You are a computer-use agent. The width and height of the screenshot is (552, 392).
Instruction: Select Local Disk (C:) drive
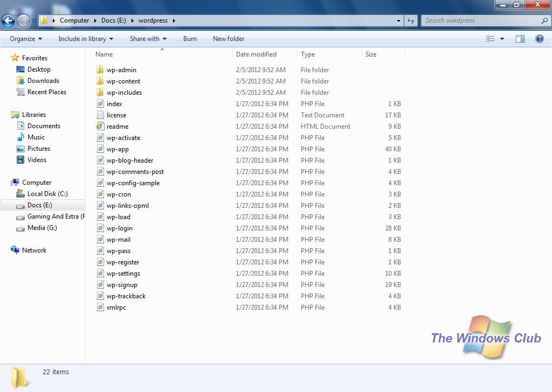47,194
